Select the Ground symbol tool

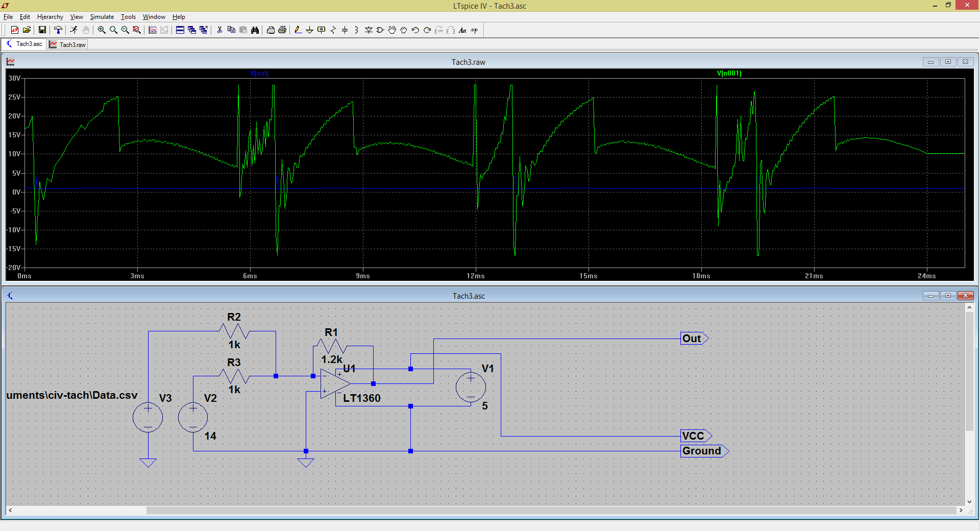tap(309, 30)
